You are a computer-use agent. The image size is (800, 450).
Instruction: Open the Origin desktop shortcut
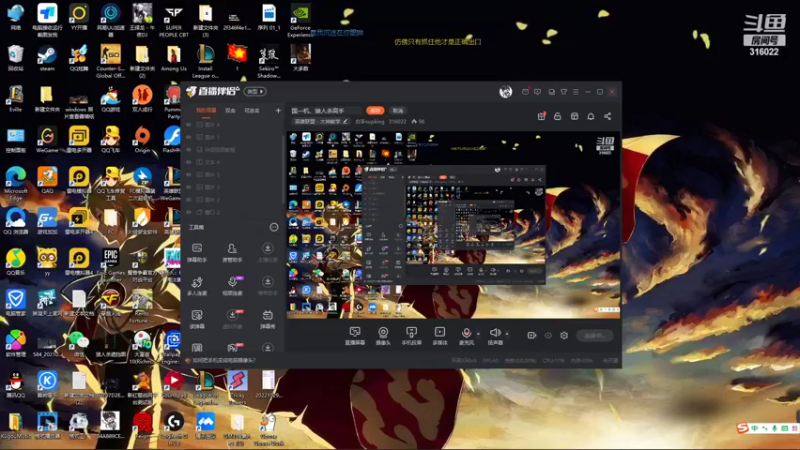pyautogui.click(x=142, y=140)
